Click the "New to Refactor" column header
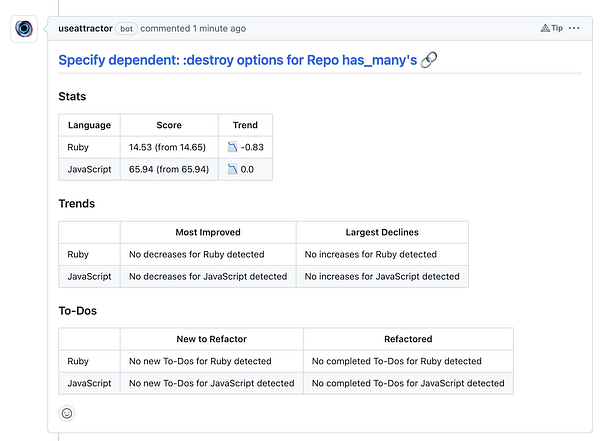This screenshot has width=600, height=441. (212, 340)
